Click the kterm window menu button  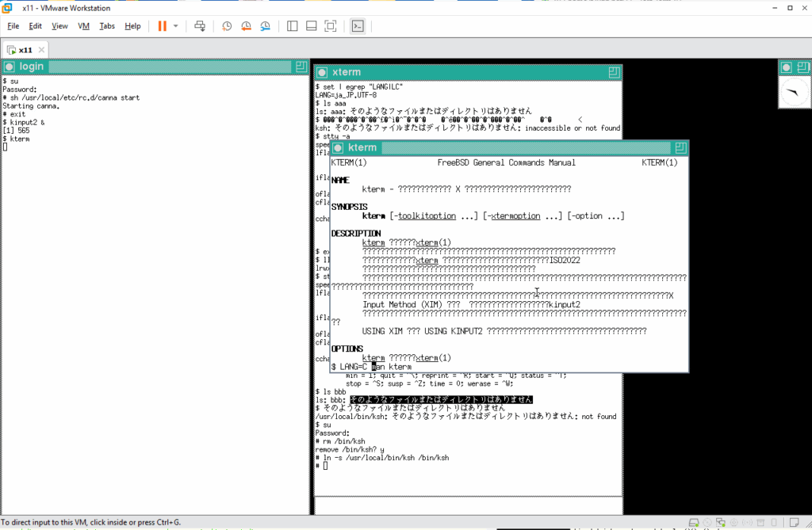tap(338, 148)
